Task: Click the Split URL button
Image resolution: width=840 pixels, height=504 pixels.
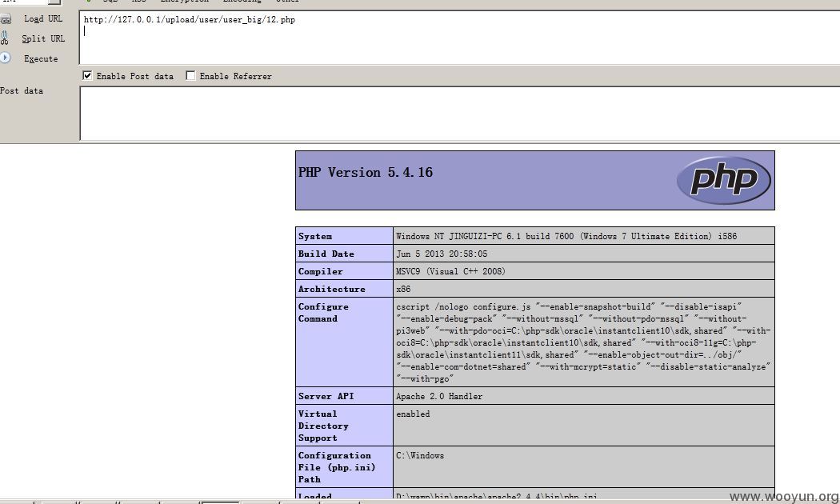Action: [x=43, y=38]
